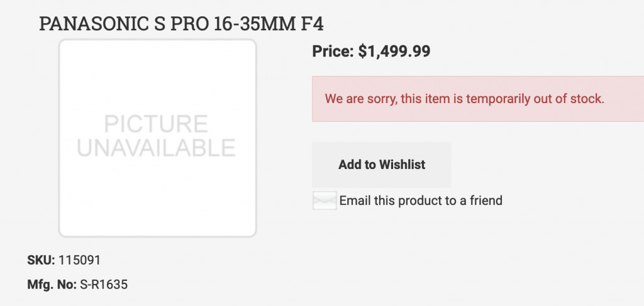Click the word friend in the email link

[x=486, y=201]
